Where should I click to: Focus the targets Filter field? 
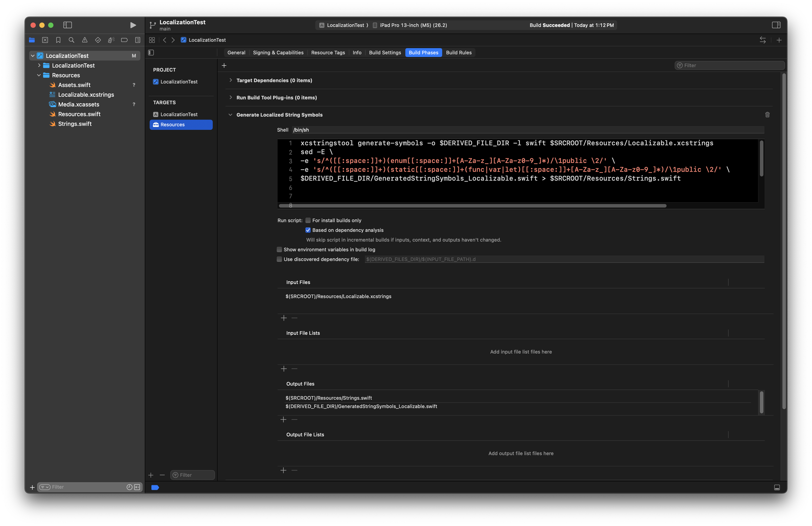[x=192, y=475]
